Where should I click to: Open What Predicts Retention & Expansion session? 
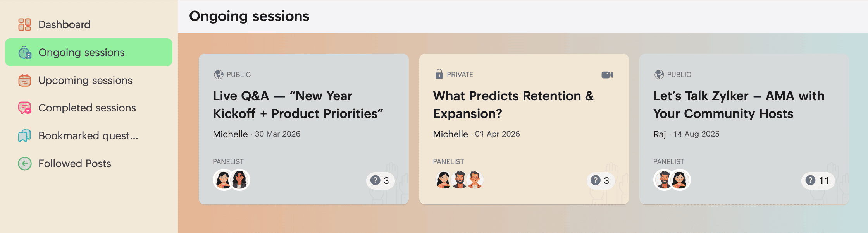click(513, 105)
